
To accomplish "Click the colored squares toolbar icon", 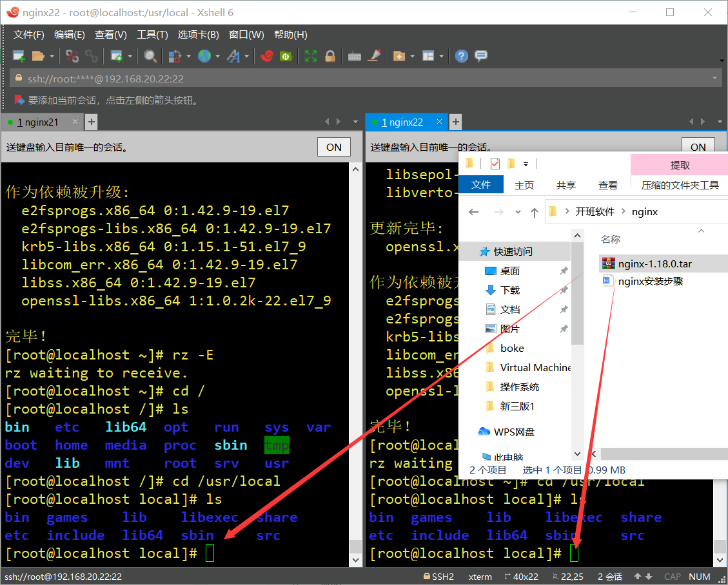I will (x=175, y=56).
